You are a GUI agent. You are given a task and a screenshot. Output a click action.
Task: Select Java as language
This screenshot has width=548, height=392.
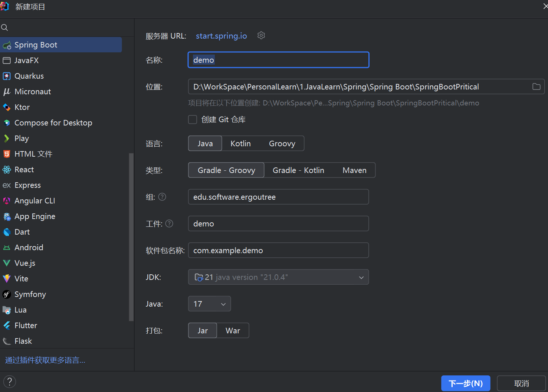point(205,143)
